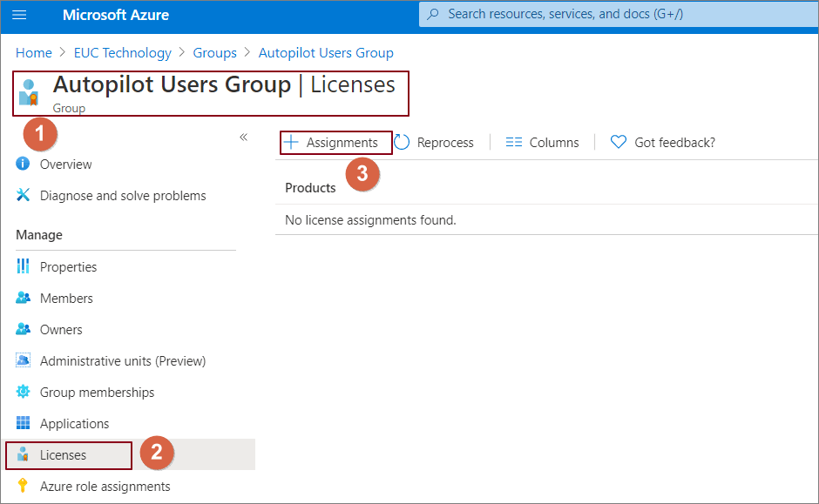Screen dimensions: 819x504
Task: Click the 'No license assignments found.' message
Action: [x=370, y=220]
